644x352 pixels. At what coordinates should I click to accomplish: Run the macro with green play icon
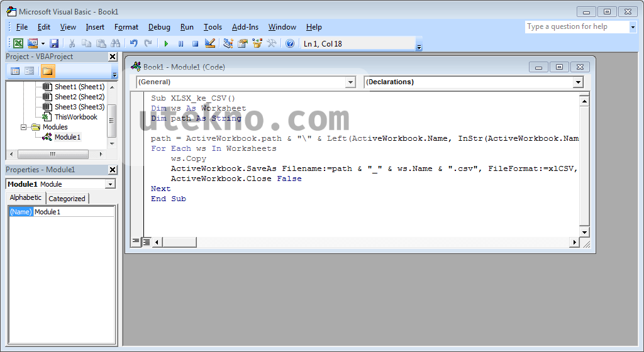[166, 43]
